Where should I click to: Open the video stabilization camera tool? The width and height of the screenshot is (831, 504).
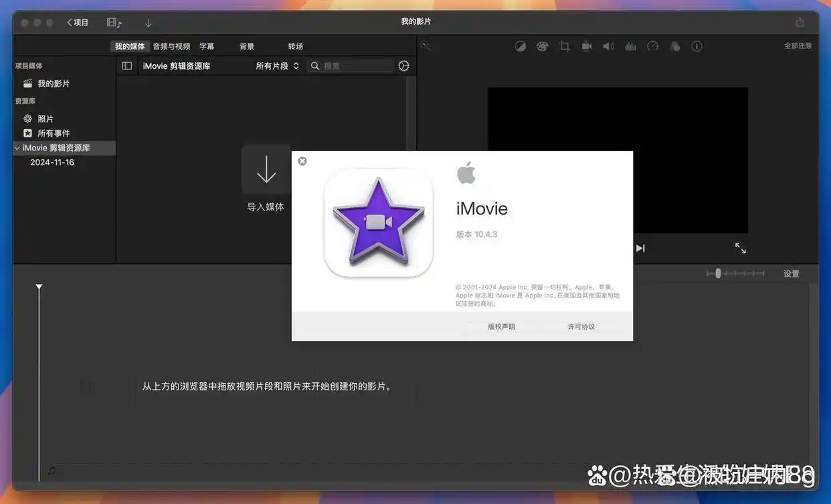[587, 46]
